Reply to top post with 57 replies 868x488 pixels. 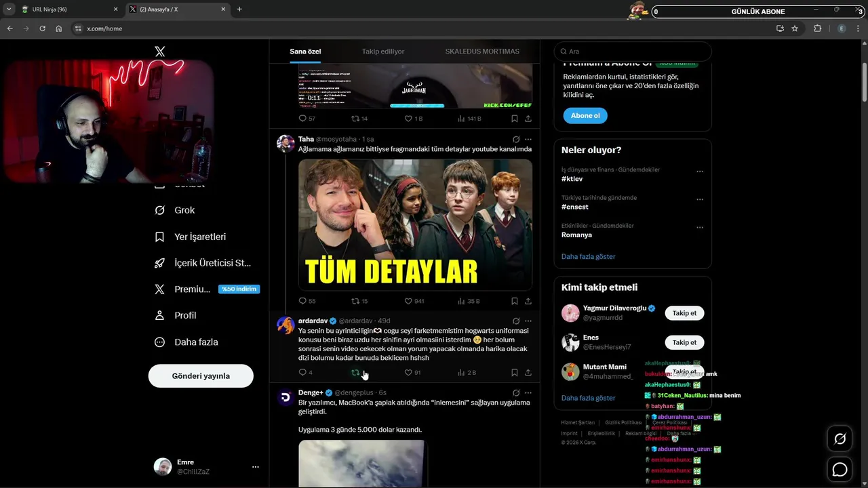307,118
